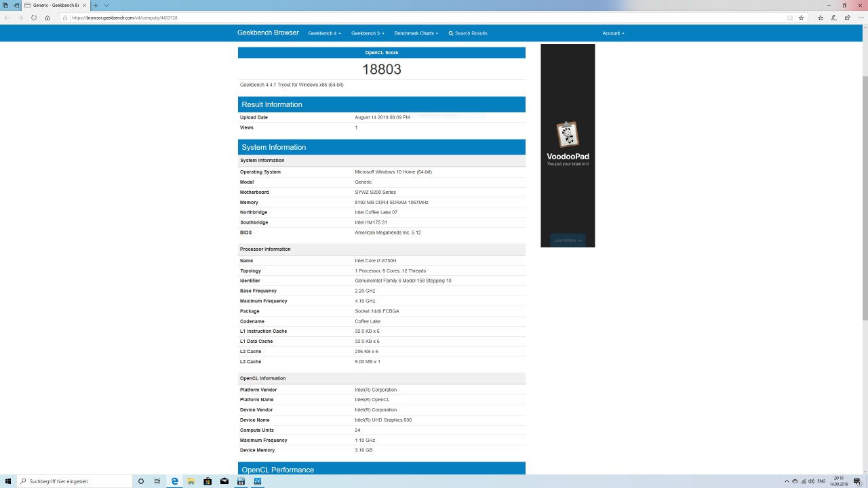
Task: Add this page to favorites
Action: [801, 18]
